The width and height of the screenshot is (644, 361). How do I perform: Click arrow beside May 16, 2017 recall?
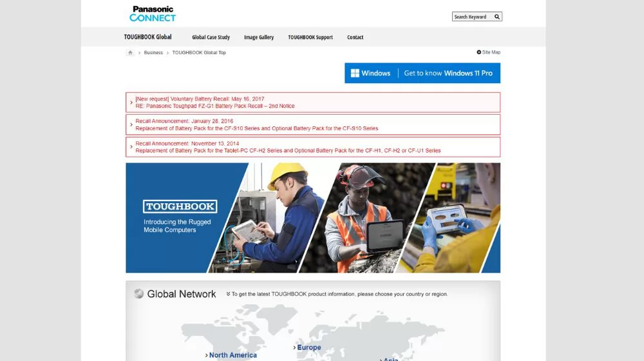click(x=131, y=102)
